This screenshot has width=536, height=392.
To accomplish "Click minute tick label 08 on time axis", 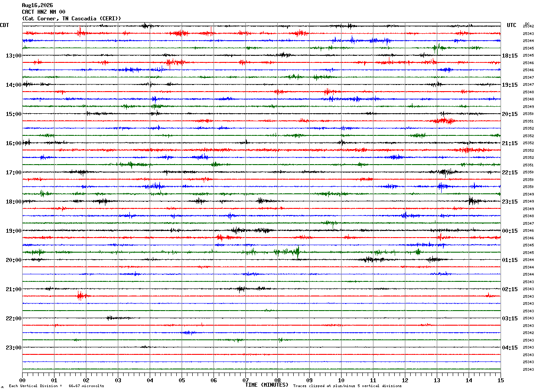I will click(277, 380).
